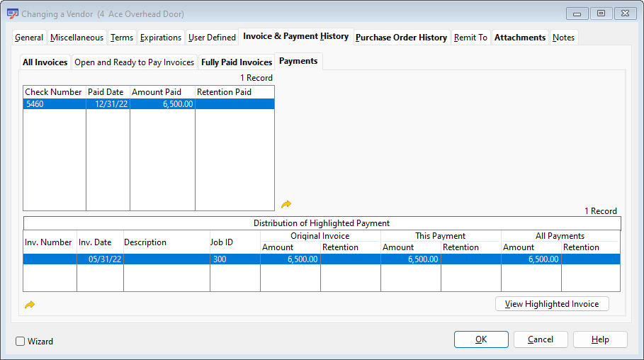The height and width of the screenshot is (360, 644).
Task: Select the Purchase Order History tab
Action: tap(401, 38)
